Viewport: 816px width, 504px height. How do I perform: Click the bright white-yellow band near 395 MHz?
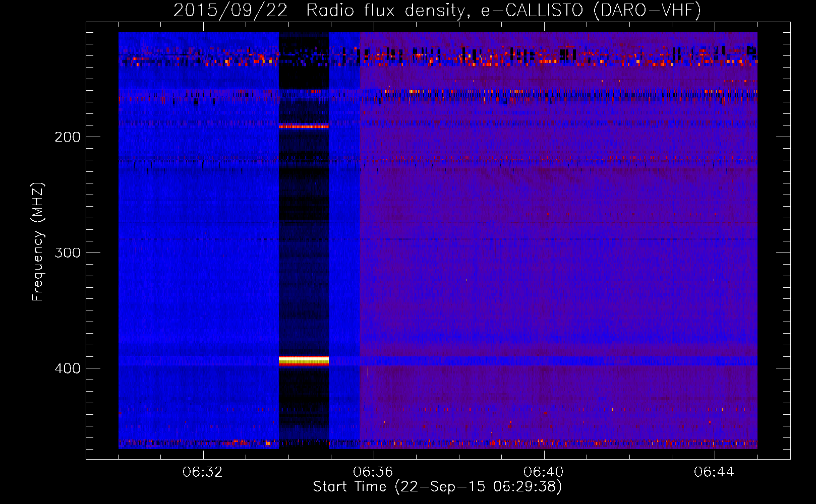(304, 360)
